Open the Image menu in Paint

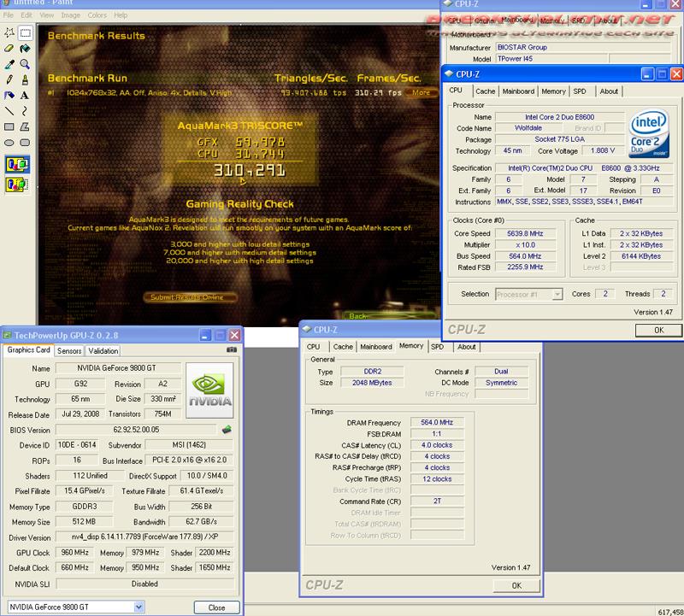pos(70,15)
